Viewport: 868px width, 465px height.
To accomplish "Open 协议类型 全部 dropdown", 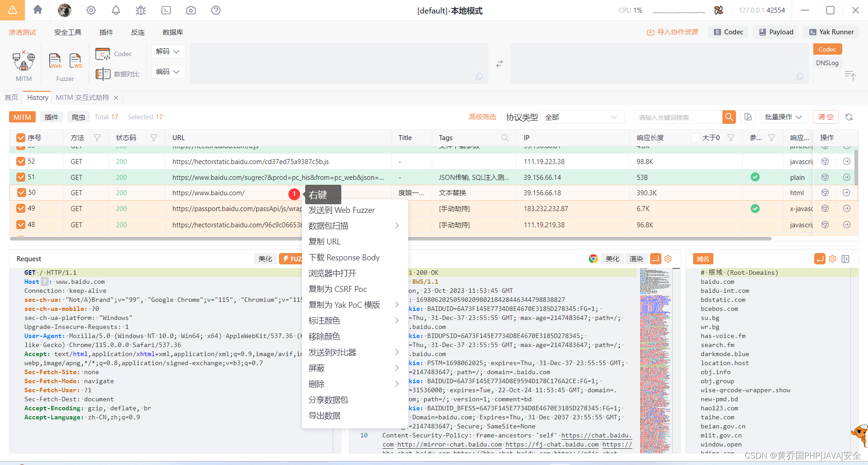I will [x=582, y=117].
